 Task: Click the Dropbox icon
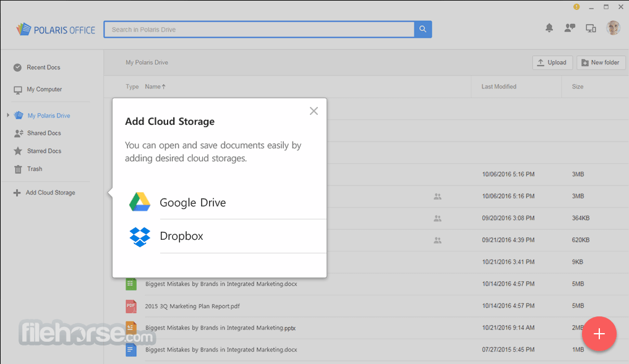tap(140, 237)
